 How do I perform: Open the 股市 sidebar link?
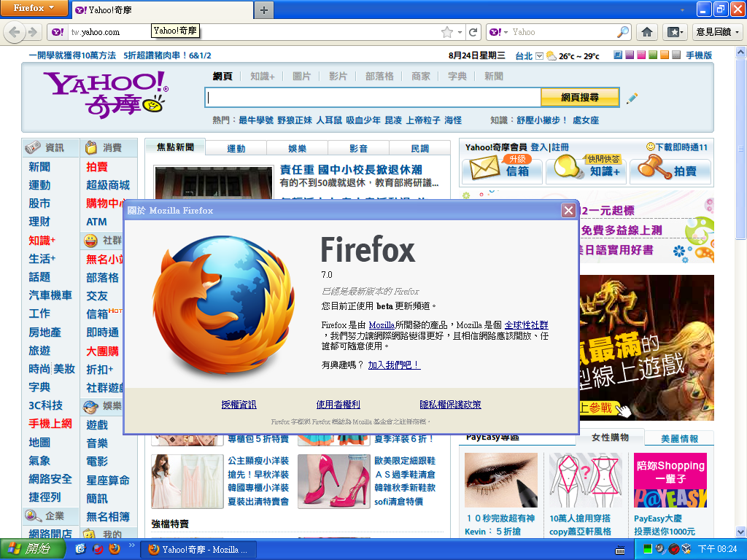click(39, 203)
